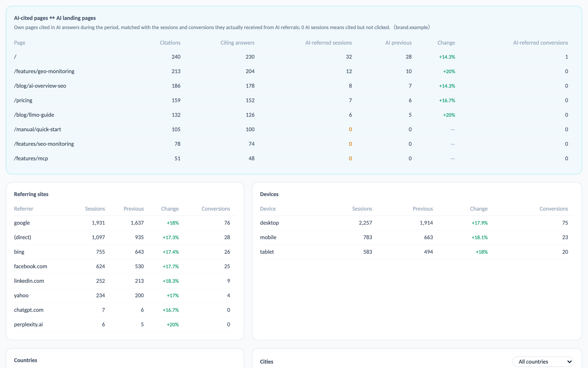Click the yahoo referrer row
The image size is (588, 368).
coord(125,296)
